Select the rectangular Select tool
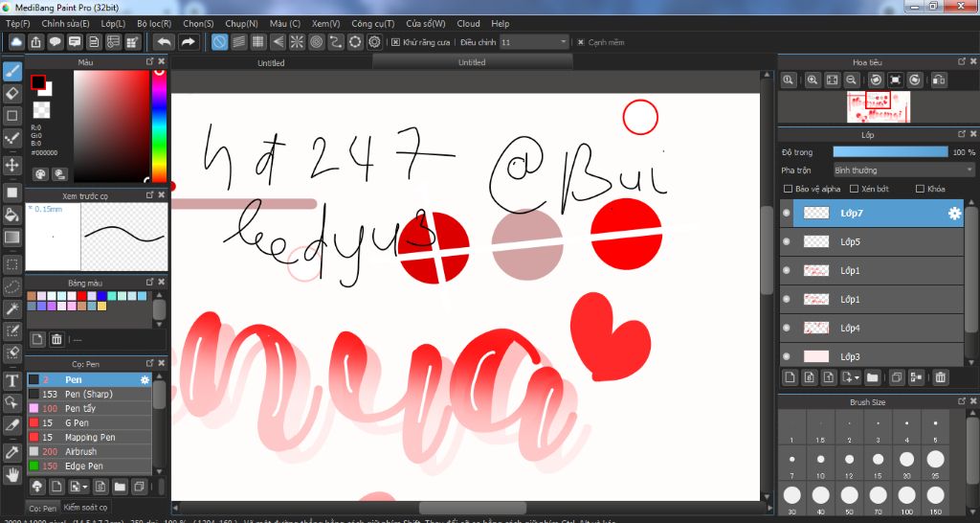The image size is (980, 523). click(11, 264)
